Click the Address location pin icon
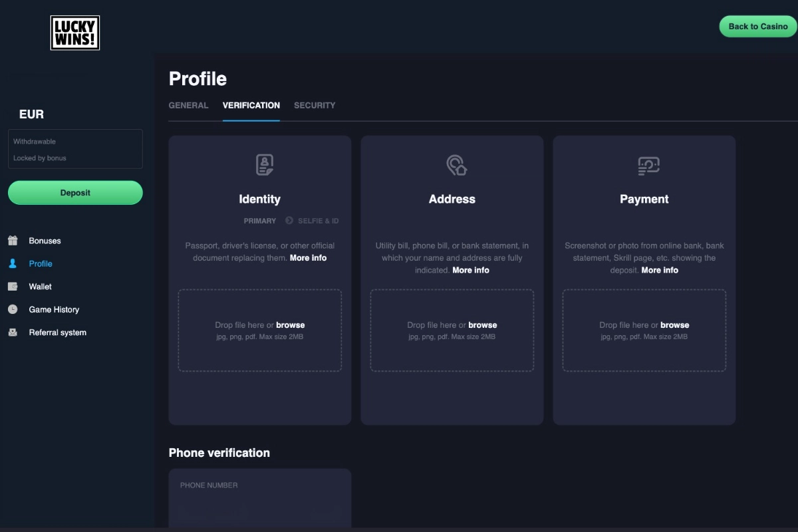 (456, 165)
